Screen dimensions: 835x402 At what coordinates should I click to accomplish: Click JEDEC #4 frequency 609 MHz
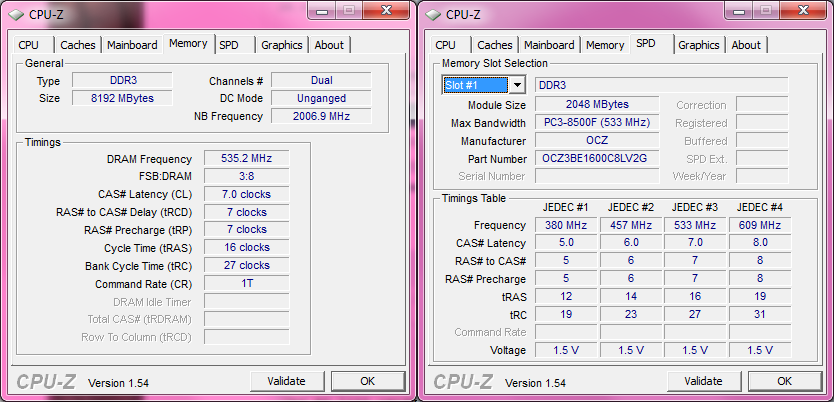pos(760,225)
